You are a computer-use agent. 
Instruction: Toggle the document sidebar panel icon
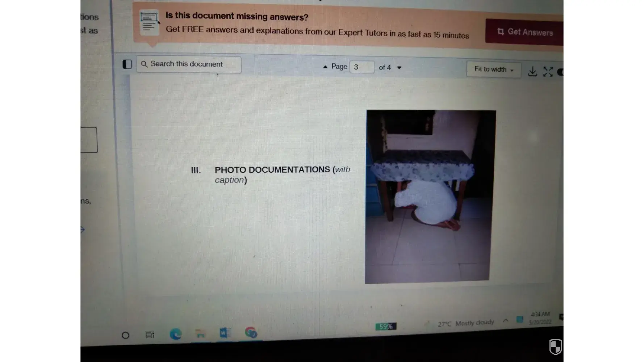point(127,64)
